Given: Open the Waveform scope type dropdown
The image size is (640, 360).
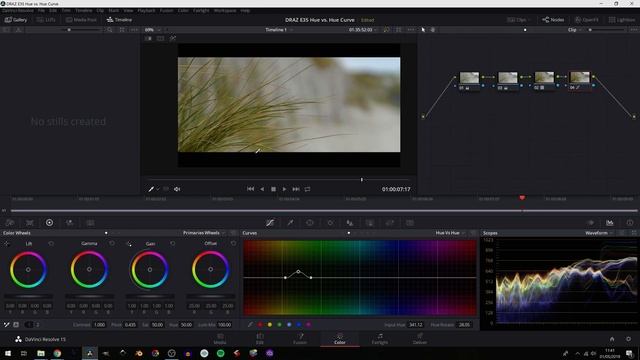Looking at the screenshot, I should tap(598, 233).
